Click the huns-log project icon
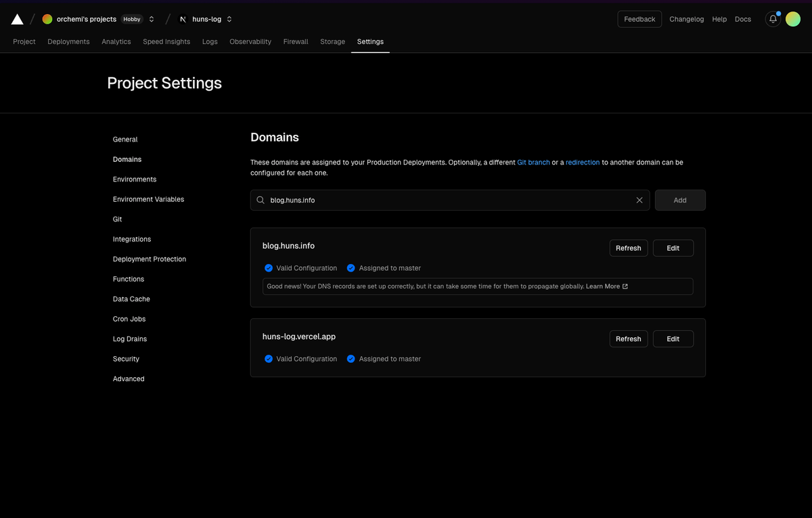Viewport: 812px width, 518px height. coord(183,19)
